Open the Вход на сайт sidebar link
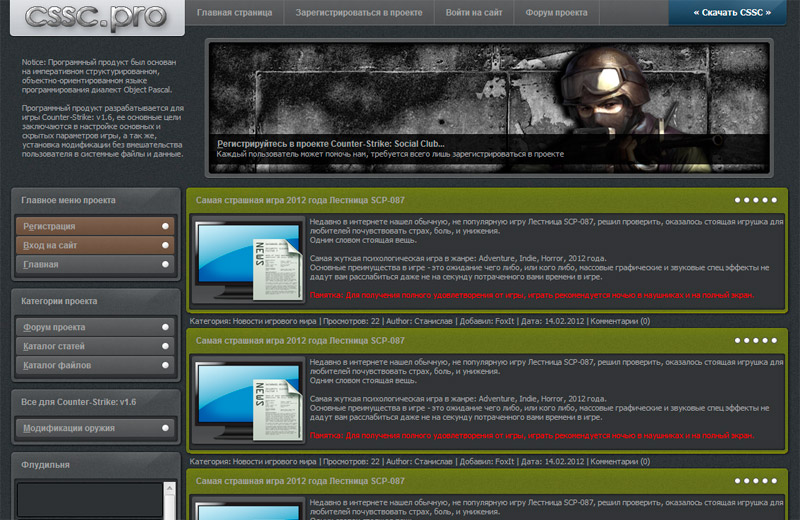Viewport: 800px width, 520px height. (95, 245)
